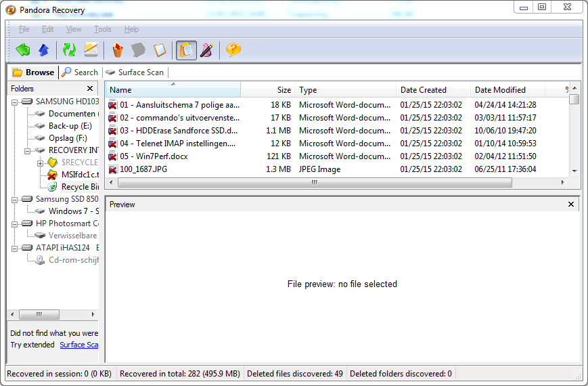The width and height of the screenshot is (588, 386).
Task: Switch to the Surface Scan tab
Action: pos(135,72)
